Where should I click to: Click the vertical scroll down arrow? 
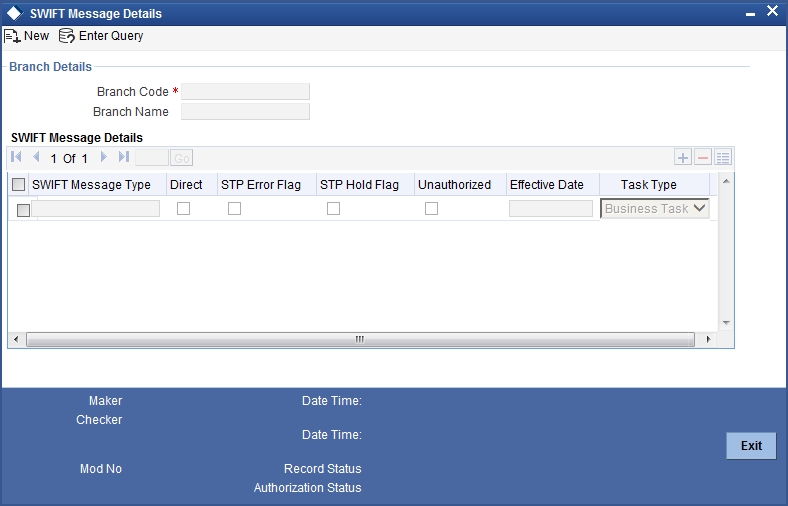[x=726, y=323]
